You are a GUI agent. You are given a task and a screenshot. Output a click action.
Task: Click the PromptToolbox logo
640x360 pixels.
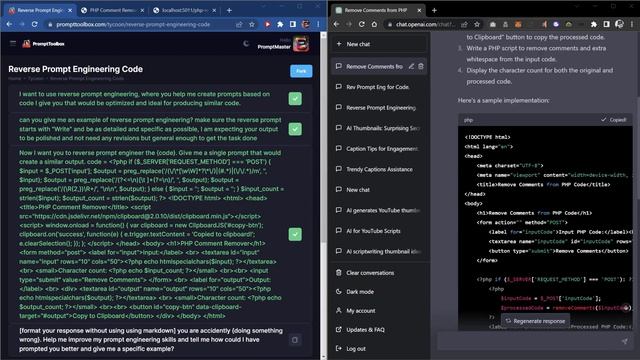coord(44,44)
